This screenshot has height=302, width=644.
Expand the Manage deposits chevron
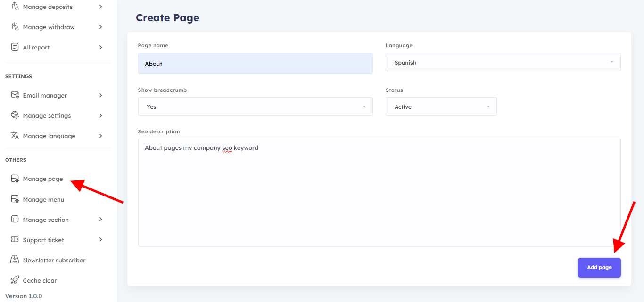pos(100,7)
